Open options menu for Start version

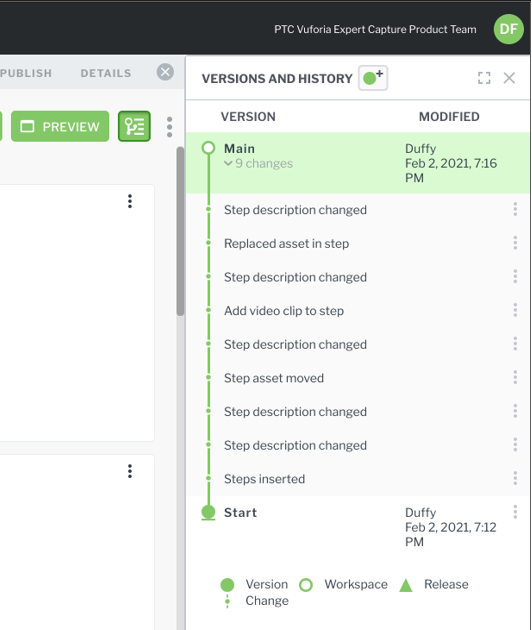pyautogui.click(x=515, y=512)
